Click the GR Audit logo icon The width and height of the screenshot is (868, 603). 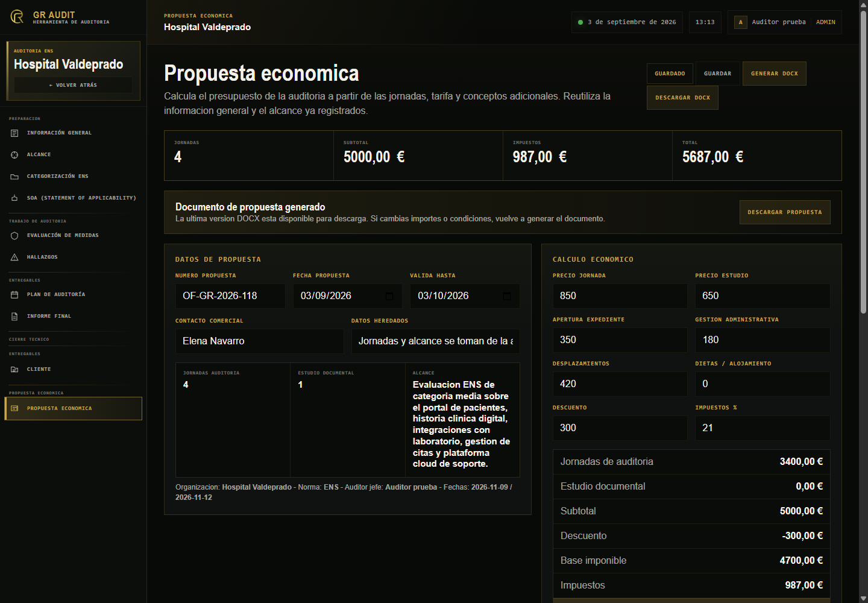tap(17, 17)
